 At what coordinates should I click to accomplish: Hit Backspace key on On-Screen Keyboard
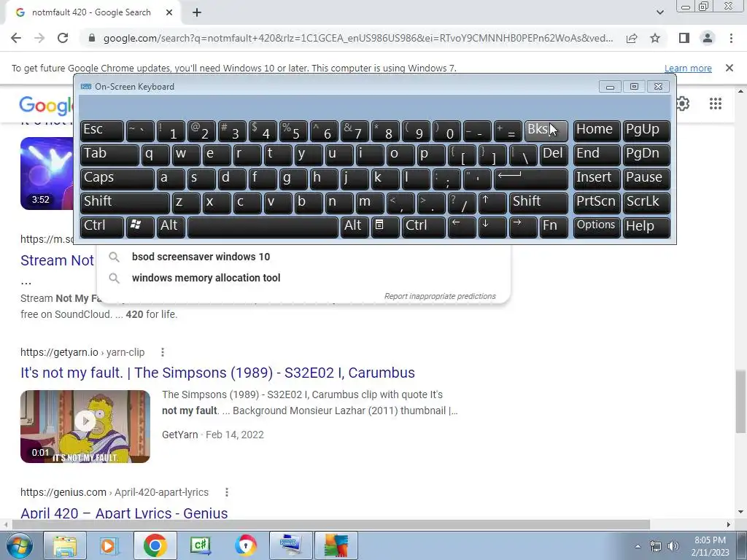[x=546, y=130]
